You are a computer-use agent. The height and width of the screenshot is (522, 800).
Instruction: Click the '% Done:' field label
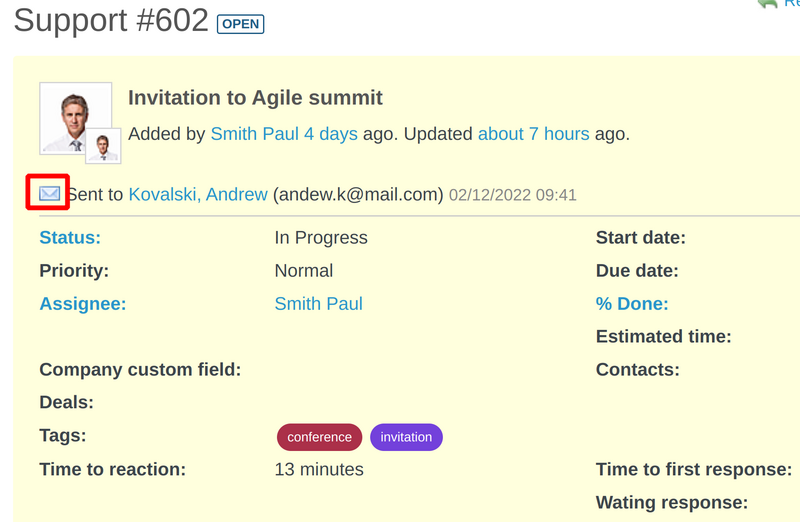(632, 304)
